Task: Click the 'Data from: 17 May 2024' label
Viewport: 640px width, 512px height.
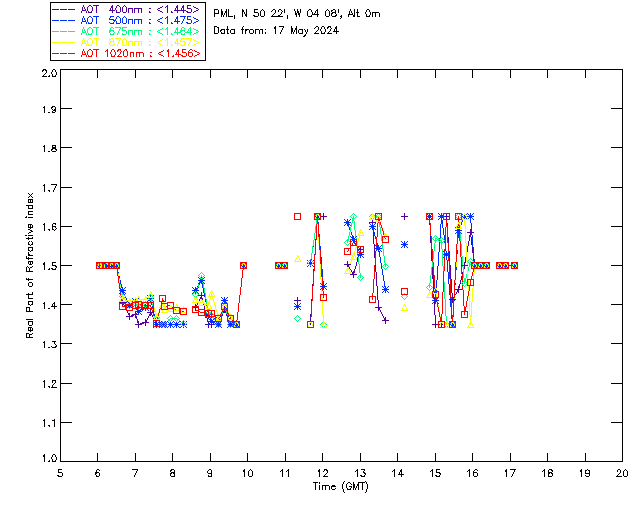Action: pyautogui.click(x=276, y=31)
